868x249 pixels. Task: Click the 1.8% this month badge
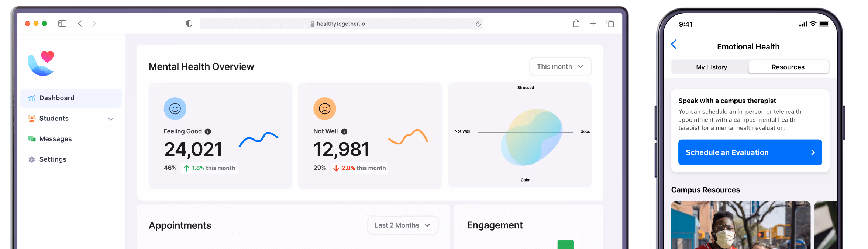(209, 168)
